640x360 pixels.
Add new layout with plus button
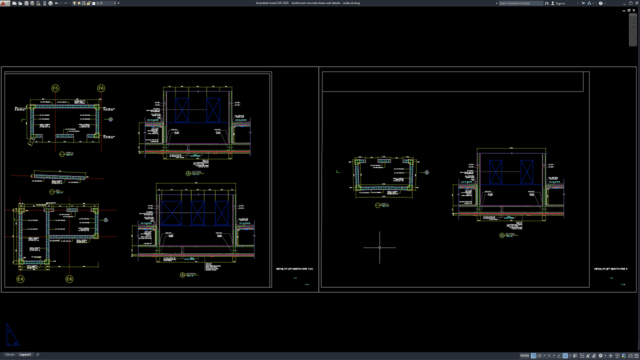coord(38,355)
